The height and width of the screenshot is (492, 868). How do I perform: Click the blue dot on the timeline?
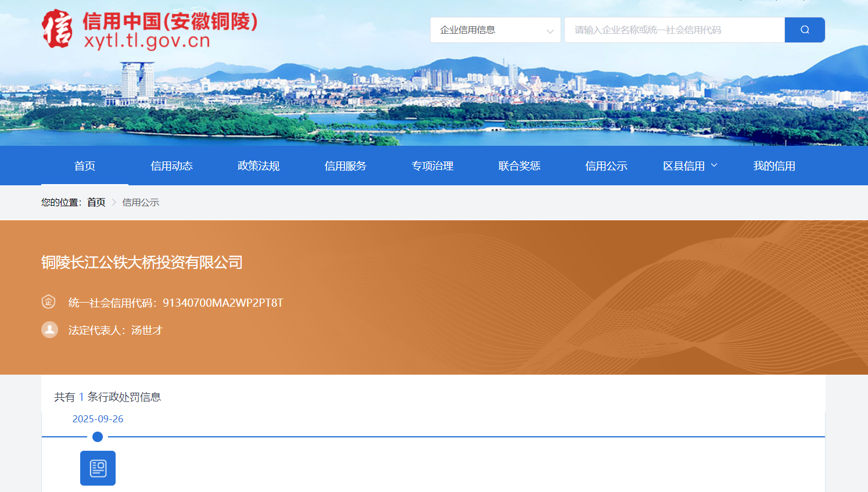[x=98, y=436]
